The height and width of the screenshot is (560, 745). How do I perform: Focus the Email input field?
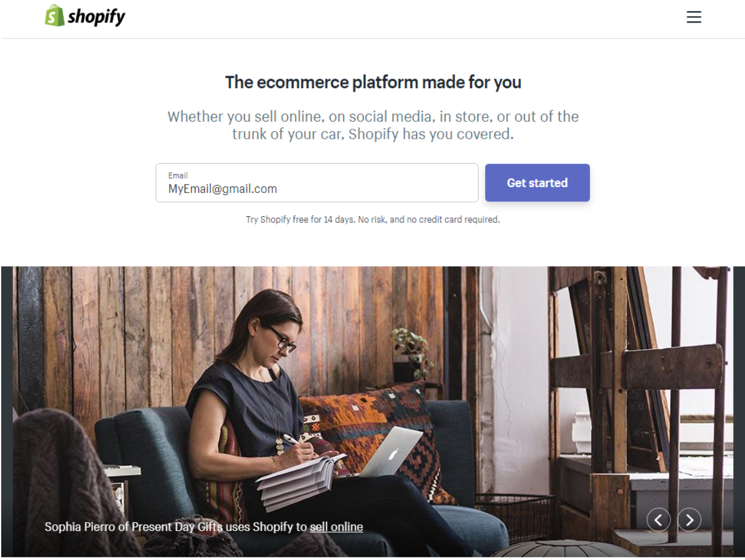point(317,183)
